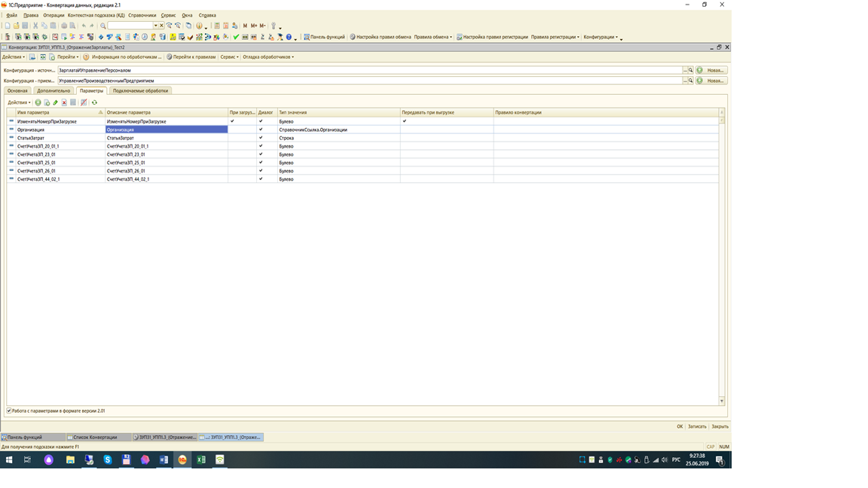Refresh the parameter list with the green arrows icon
Viewport: 868px width, 488px height.
94,102
